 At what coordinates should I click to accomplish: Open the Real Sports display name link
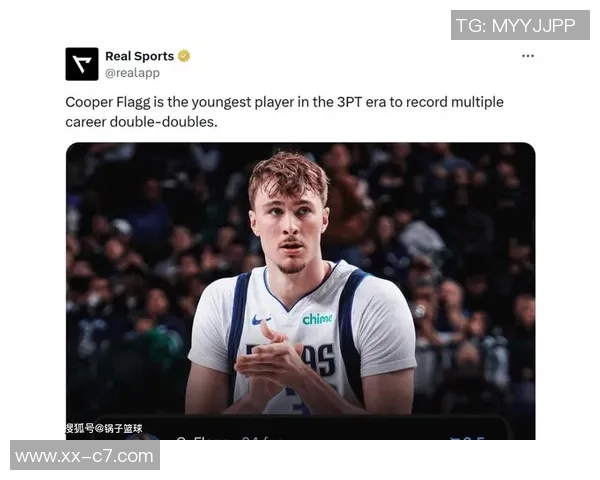pos(139,56)
